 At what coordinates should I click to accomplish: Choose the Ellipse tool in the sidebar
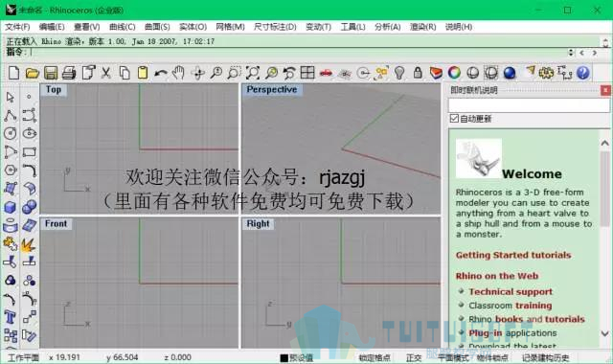pos(30,133)
